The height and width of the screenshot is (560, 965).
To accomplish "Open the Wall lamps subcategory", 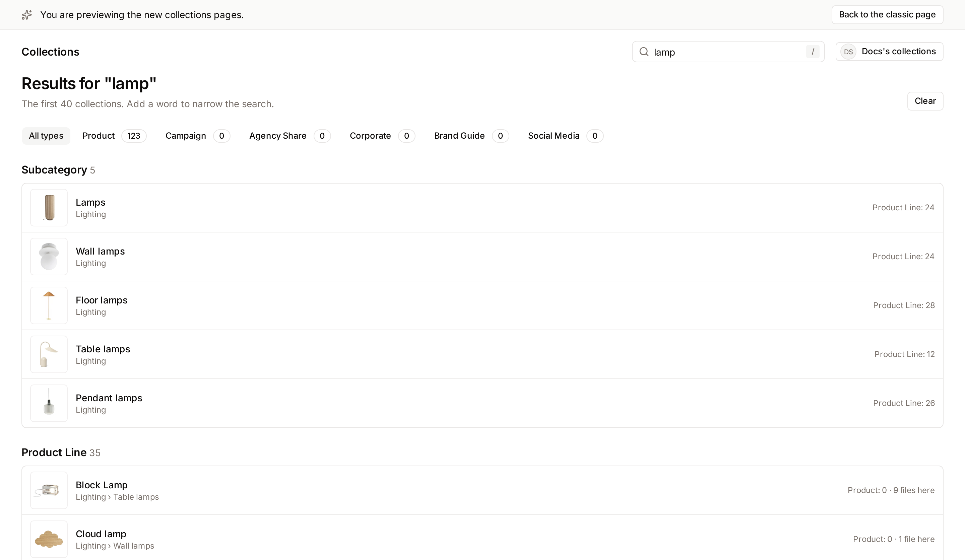I will (x=482, y=257).
